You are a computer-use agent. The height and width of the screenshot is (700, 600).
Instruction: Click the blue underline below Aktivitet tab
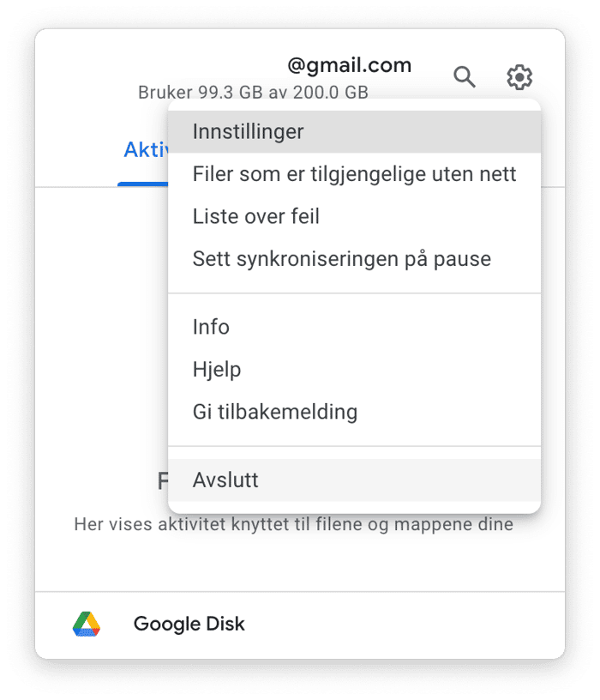143,184
